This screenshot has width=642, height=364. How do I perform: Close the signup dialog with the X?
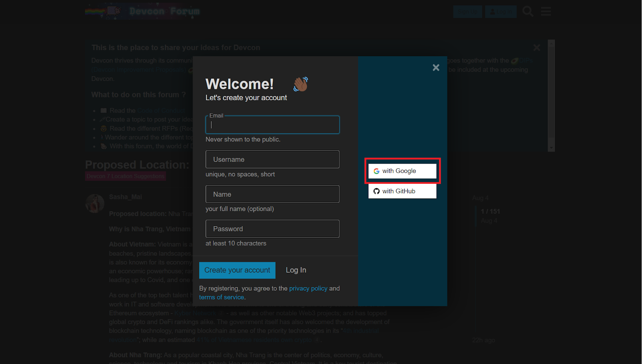(436, 68)
